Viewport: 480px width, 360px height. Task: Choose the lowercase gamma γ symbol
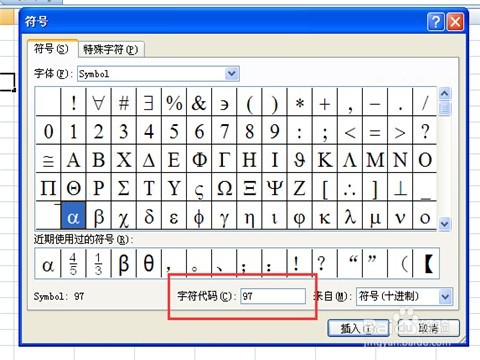tap(224, 215)
